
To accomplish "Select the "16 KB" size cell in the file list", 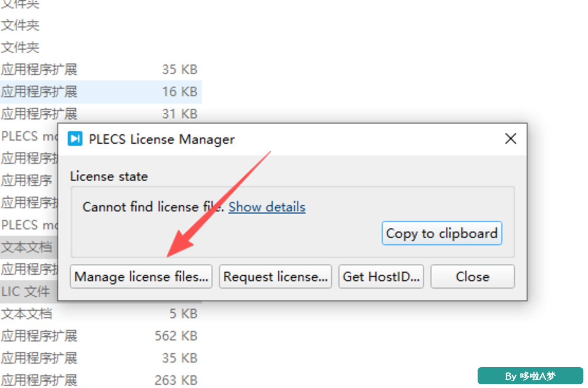I will pos(180,92).
